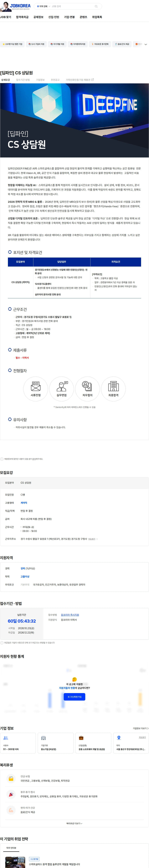This screenshot has height=868, width=149.
Task: Switch to the 접수기간·방법 tab
Action: click(x=23, y=80)
